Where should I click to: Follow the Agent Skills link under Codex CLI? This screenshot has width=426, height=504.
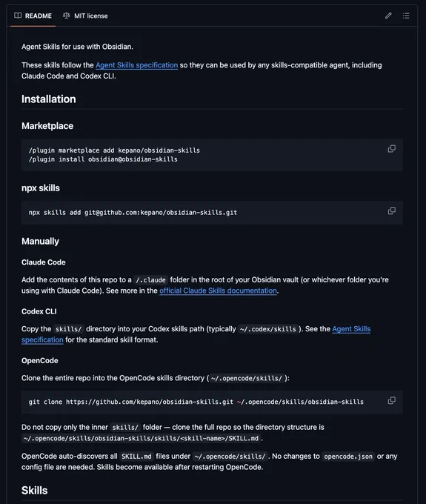coord(351,329)
